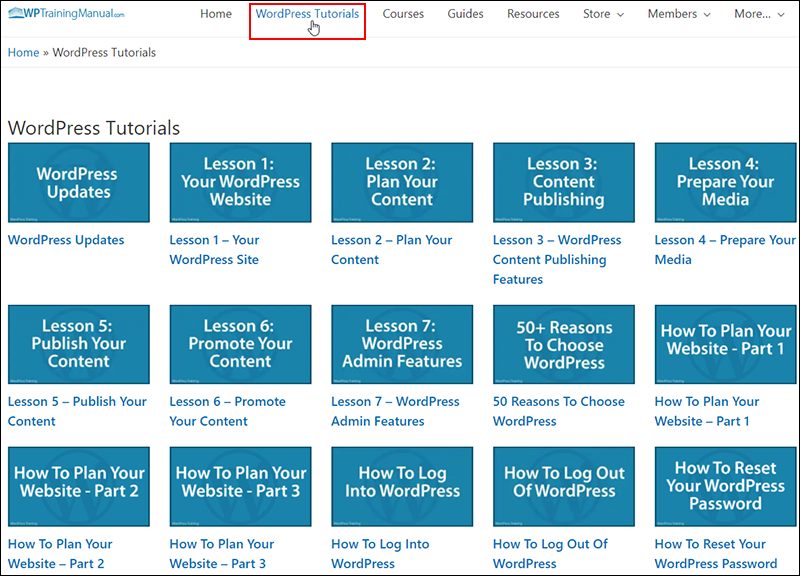This screenshot has width=800, height=576.
Task: Open the WordPress Updates thumbnail
Action: click(x=79, y=183)
